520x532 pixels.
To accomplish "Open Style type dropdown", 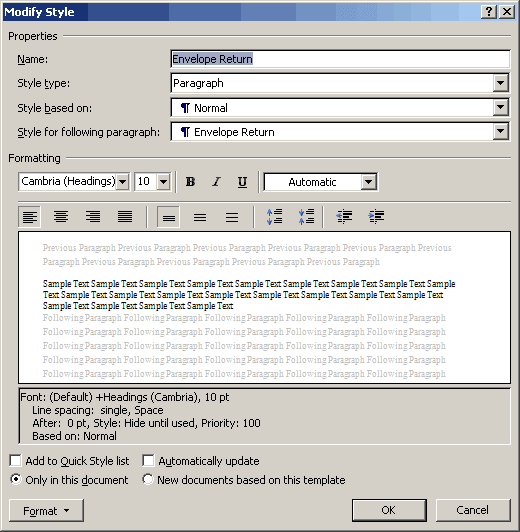I will coord(501,83).
